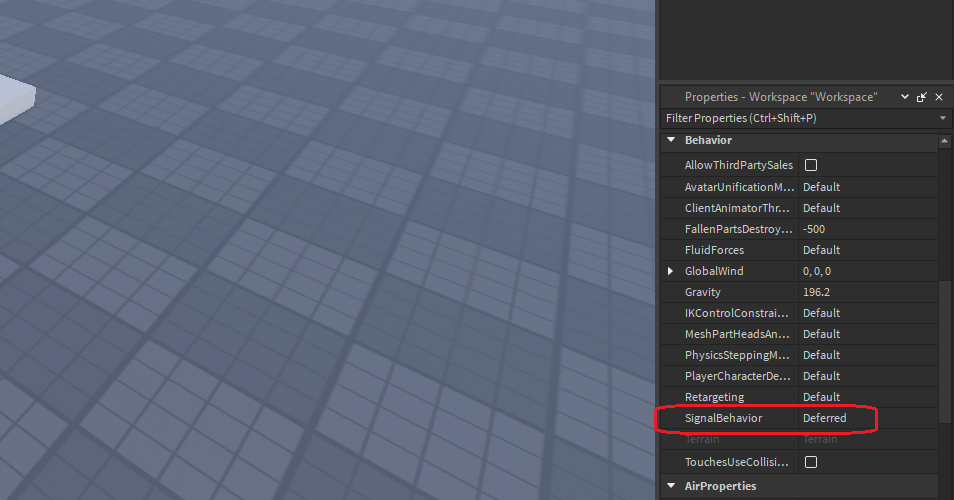
Task: Click the SignalBehavior property name
Action: 723,418
